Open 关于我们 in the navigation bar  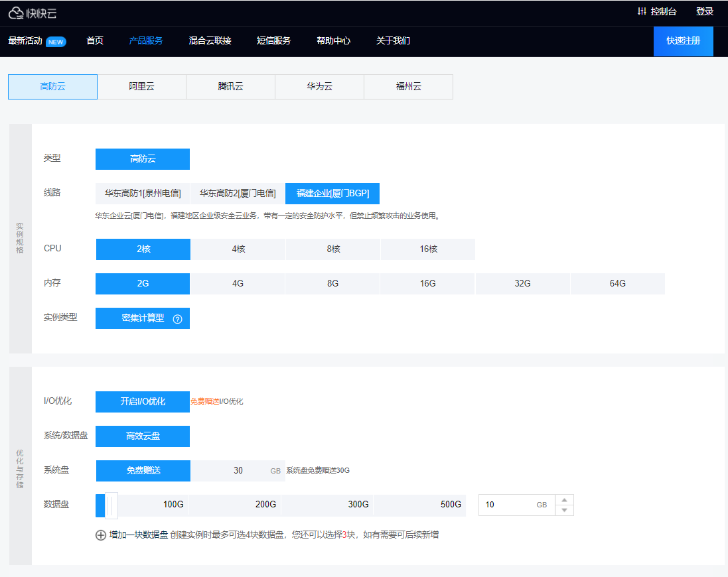(x=393, y=41)
